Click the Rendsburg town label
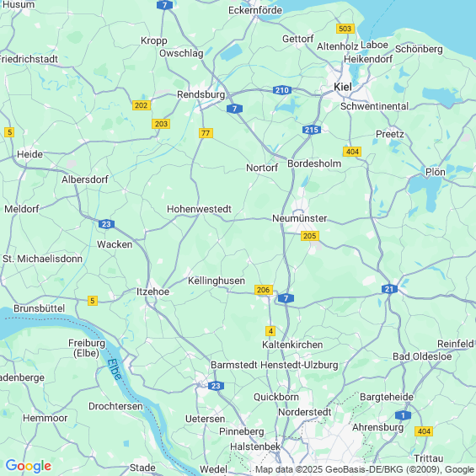The width and height of the screenshot is (476, 476). pos(201,94)
